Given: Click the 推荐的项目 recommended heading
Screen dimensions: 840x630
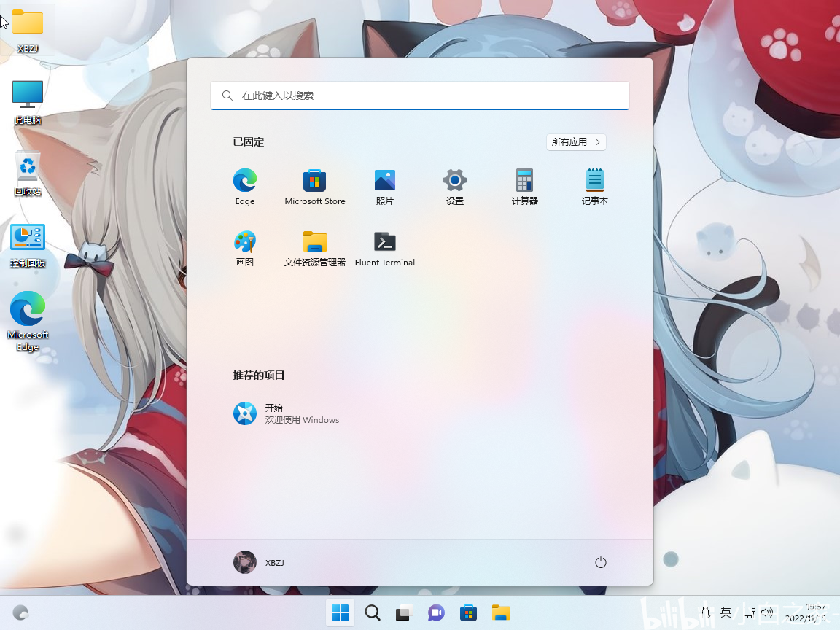Looking at the screenshot, I should click(x=259, y=375).
